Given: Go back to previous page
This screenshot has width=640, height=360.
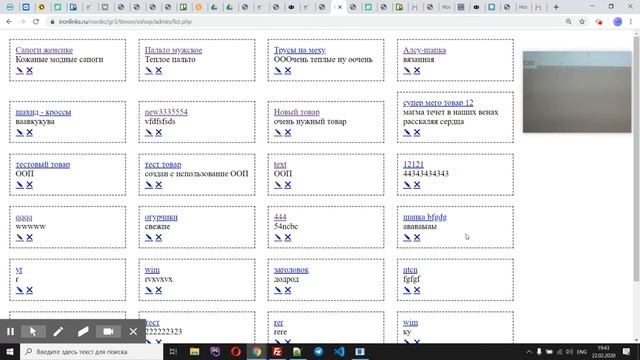Looking at the screenshot, I should click(x=9, y=22).
